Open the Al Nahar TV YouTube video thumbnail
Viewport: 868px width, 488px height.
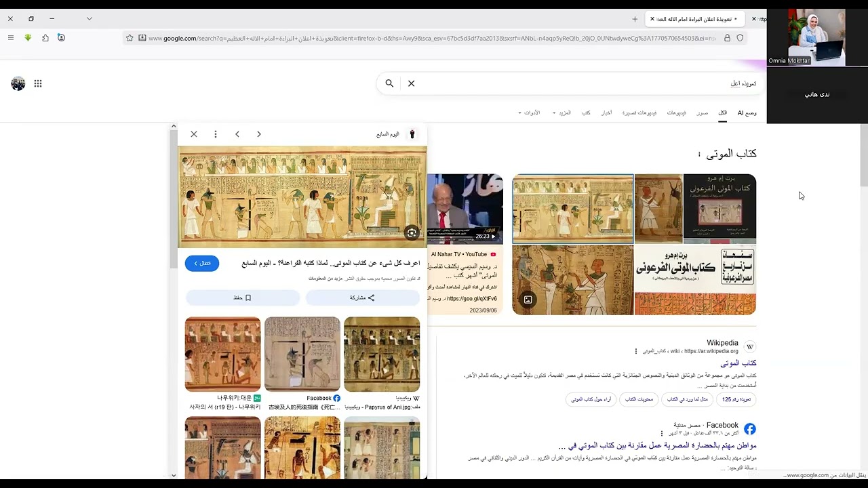pos(465,209)
